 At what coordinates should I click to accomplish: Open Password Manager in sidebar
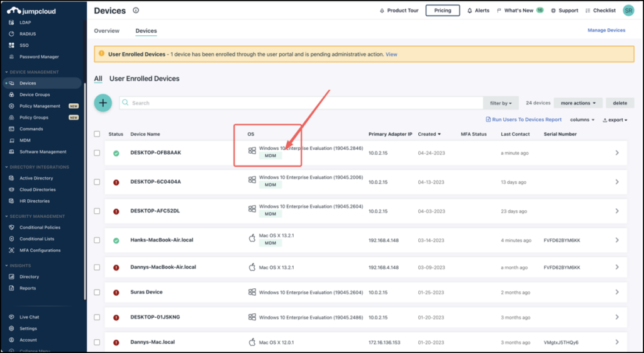pos(39,57)
